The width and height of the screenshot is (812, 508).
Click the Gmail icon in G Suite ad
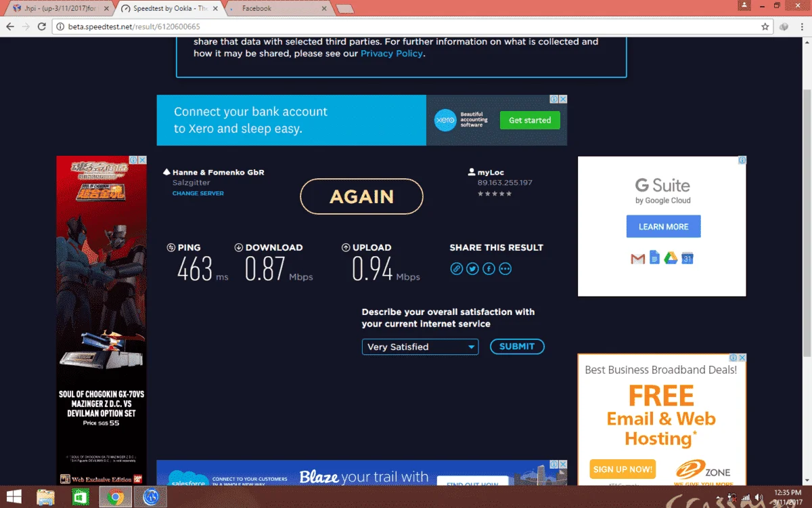(x=637, y=258)
